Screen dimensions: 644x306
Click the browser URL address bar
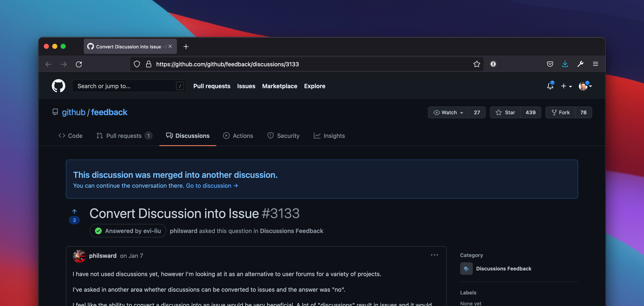pos(306,64)
